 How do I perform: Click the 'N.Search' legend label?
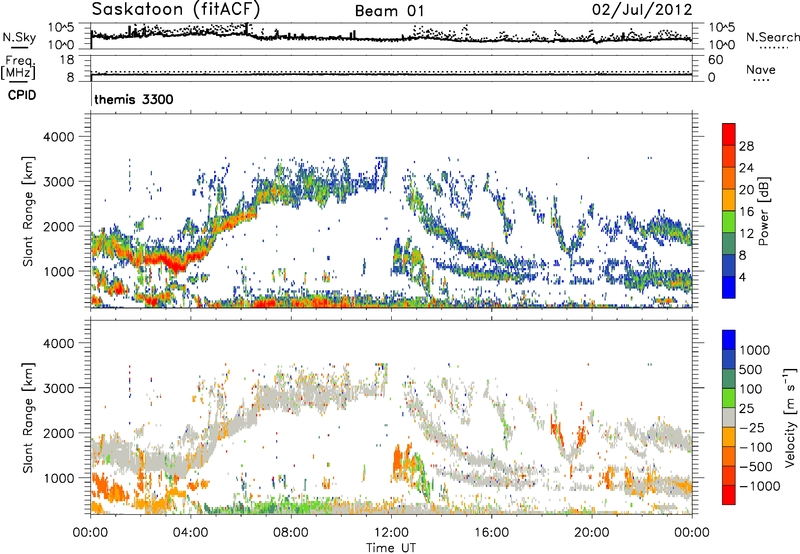pyautogui.click(x=772, y=37)
